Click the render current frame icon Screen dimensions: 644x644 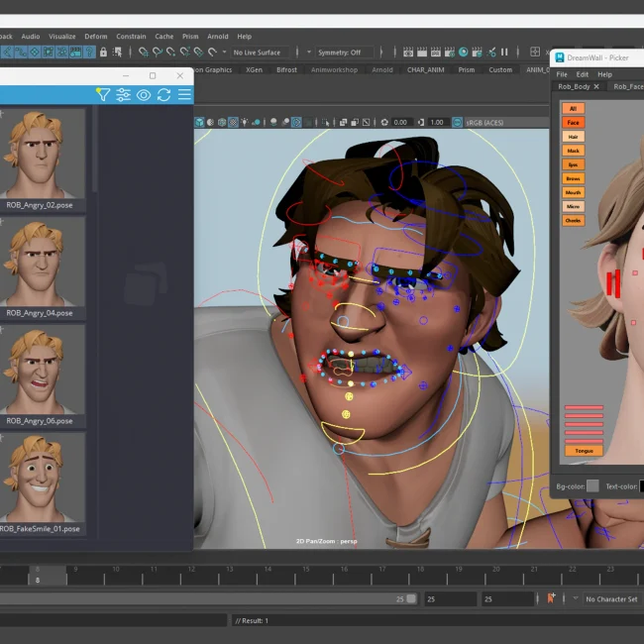422,53
